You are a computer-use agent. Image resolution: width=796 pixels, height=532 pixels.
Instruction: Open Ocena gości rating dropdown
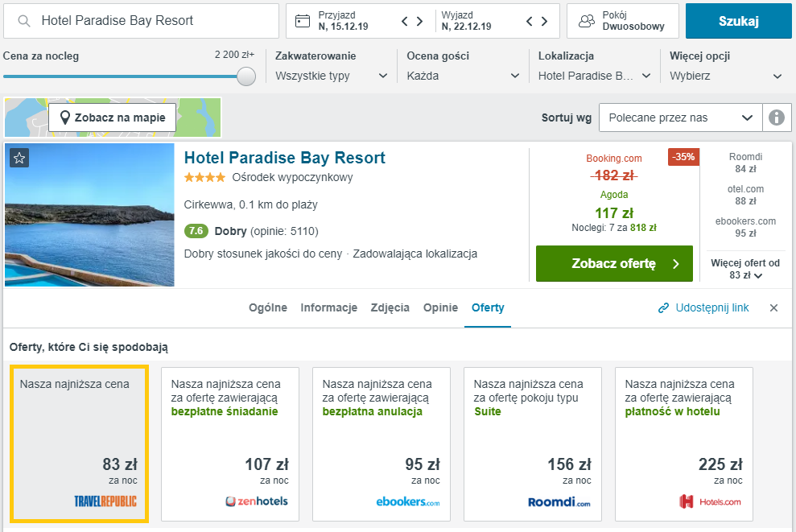463,76
